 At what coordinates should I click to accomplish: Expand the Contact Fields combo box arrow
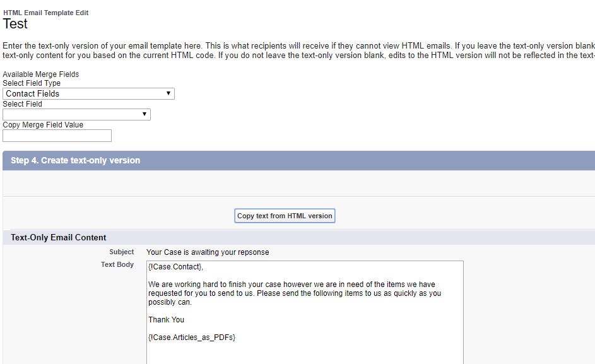(168, 93)
